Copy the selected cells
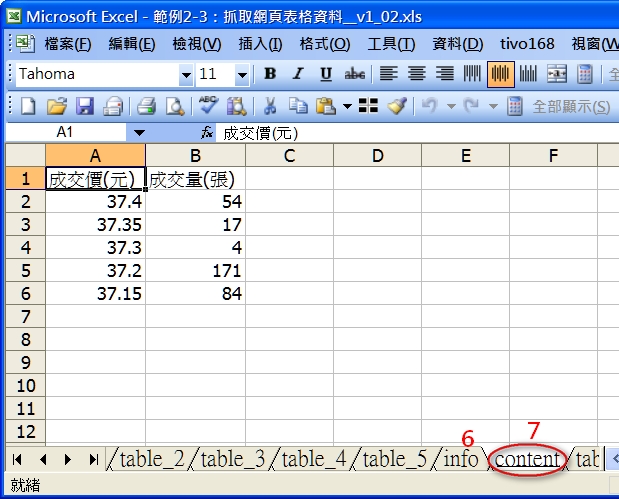 (x=298, y=106)
